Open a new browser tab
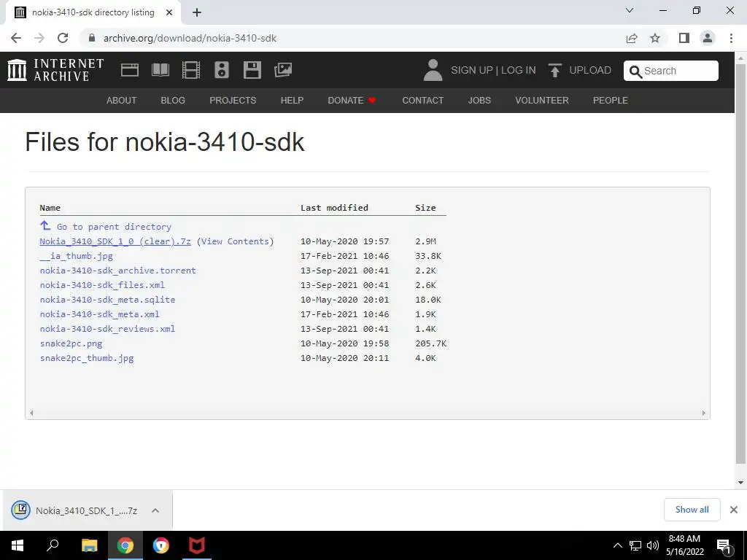Screen dimensions: 747x560 [197, 12]
